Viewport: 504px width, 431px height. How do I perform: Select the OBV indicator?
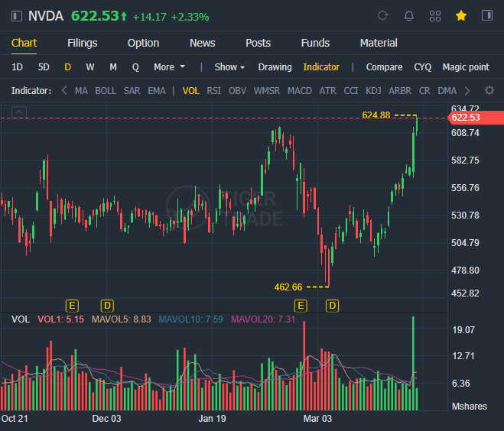tap(238, 91)
